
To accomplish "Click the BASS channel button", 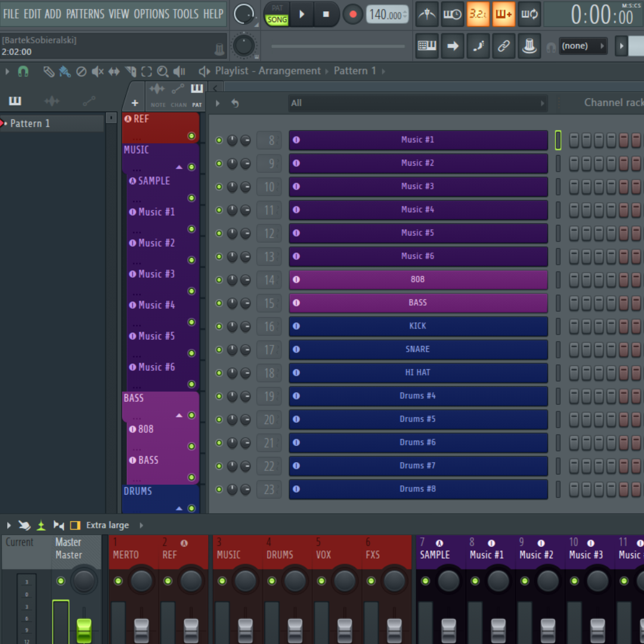I will coord(418,303).
